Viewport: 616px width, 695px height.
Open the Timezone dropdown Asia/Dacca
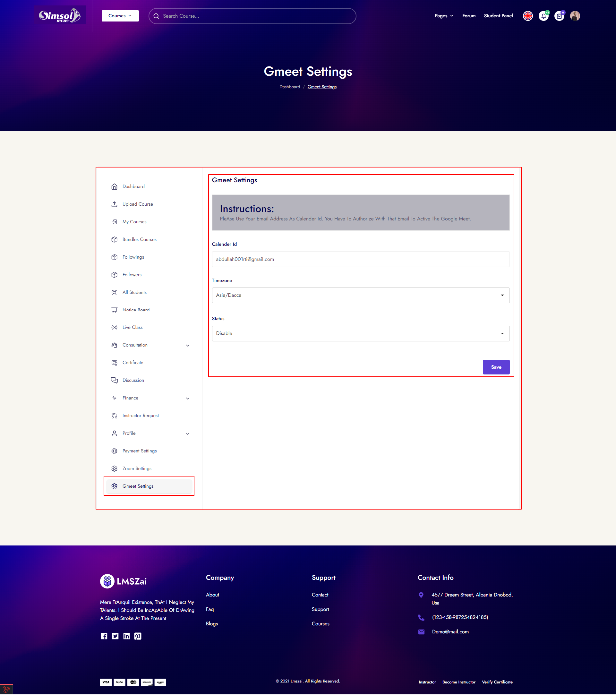pyautogui.click(x=360, y=295)
